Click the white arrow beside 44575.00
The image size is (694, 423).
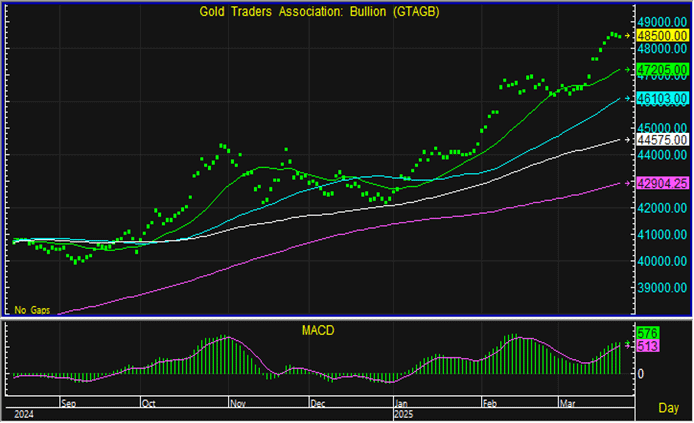[629, 139]
